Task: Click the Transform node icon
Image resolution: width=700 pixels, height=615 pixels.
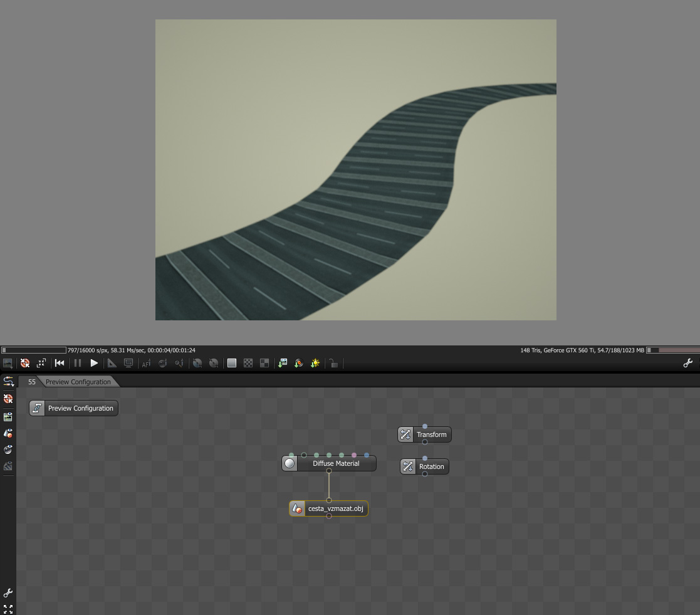Action: point(405,434)
